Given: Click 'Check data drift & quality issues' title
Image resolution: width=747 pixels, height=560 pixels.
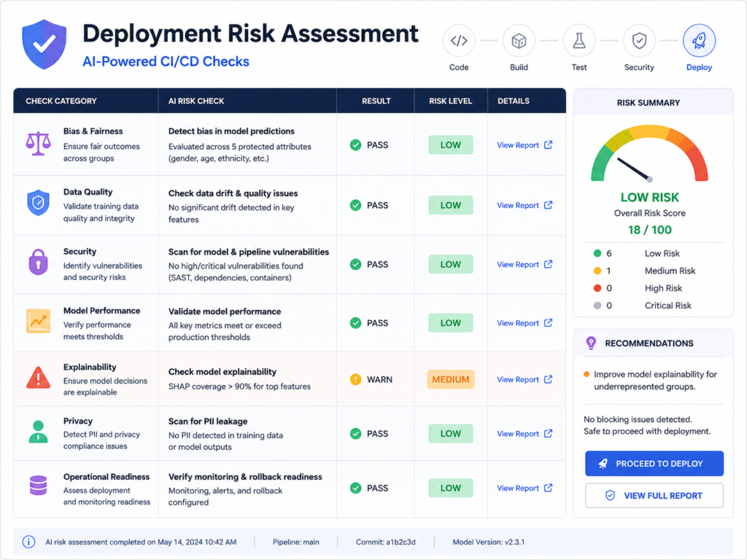Looking at the screenshot, I should [233, 193].
